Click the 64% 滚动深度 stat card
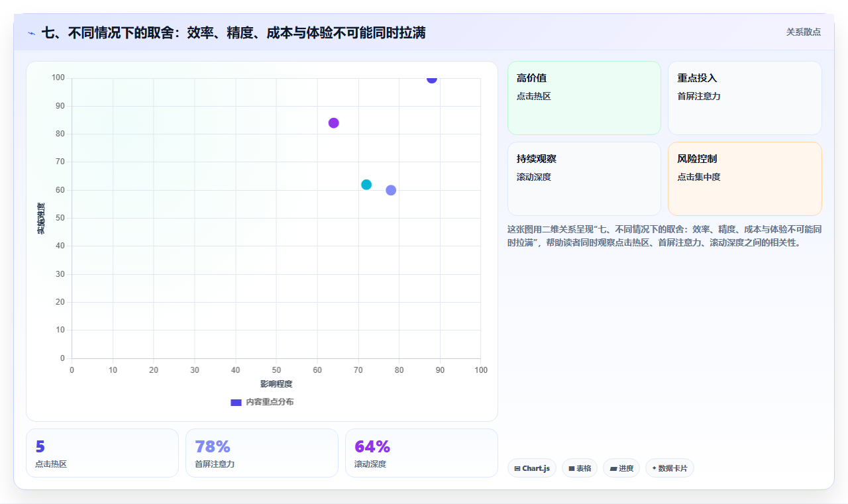Image resolution: width=848 pixels, height=504 pixels. 421,453
